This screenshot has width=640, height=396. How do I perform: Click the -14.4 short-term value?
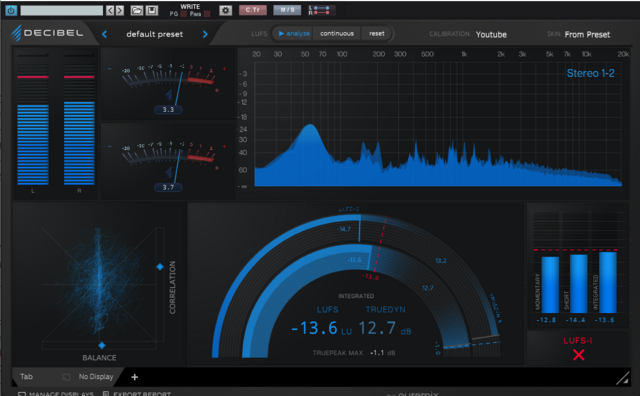tap(575, 320)
